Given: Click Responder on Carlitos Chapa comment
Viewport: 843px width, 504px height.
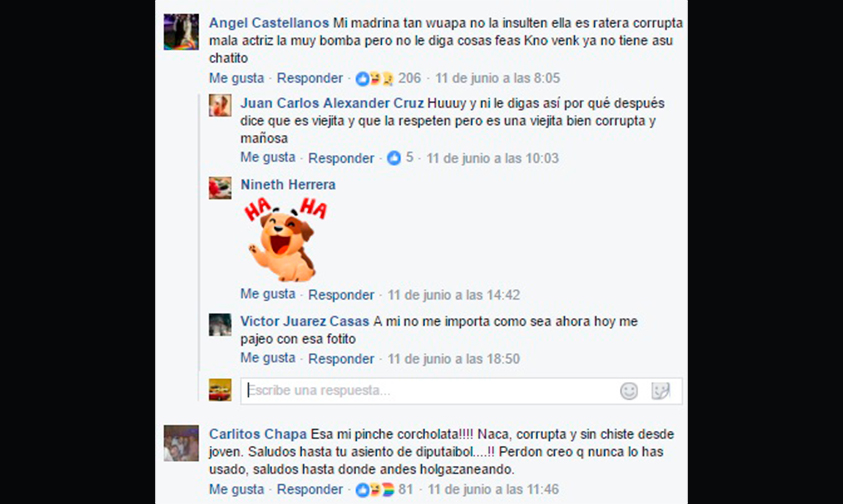Looking at the screenshot, I should [x=310, y=489].
